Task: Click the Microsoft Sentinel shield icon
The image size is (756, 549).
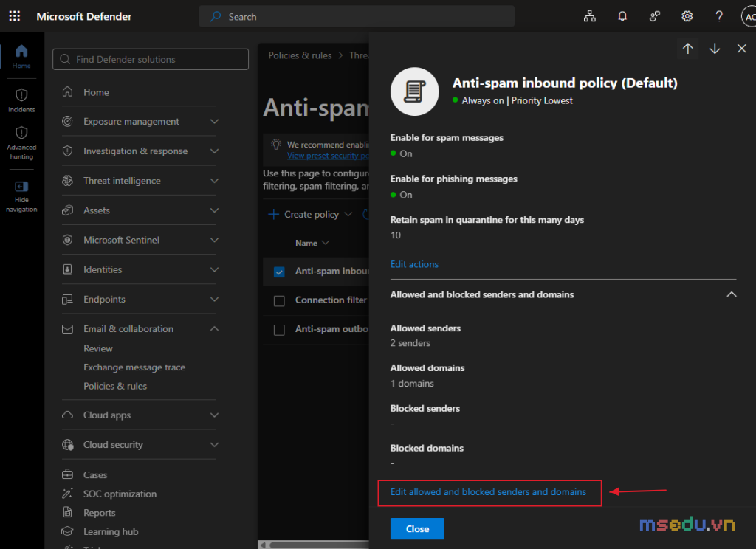Action: point(67,240)
